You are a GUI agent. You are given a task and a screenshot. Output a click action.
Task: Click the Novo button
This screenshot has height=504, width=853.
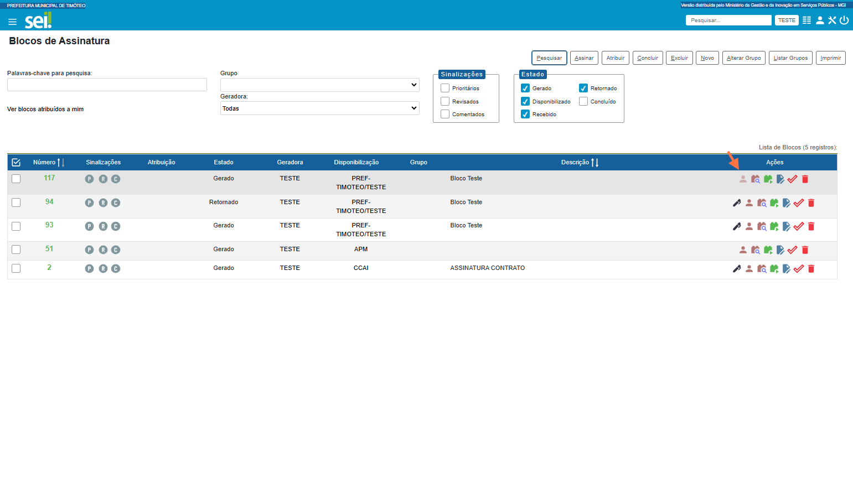[x=707, y=58]
